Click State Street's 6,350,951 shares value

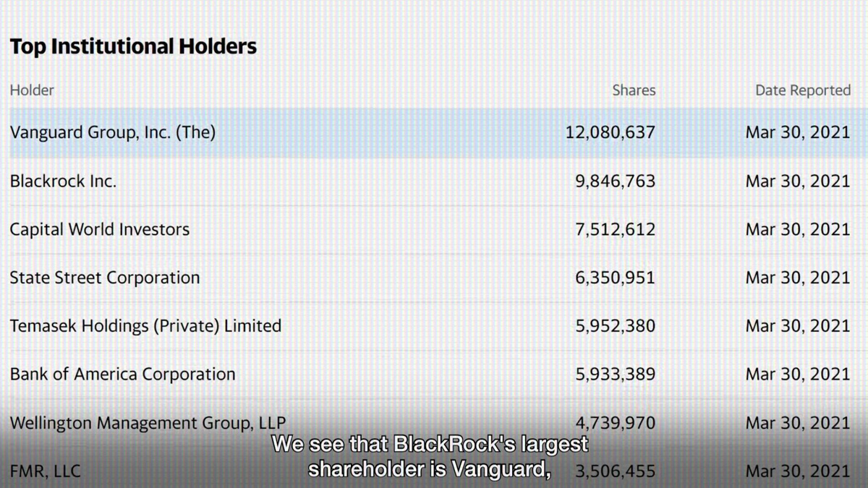[x=616, y=278]
